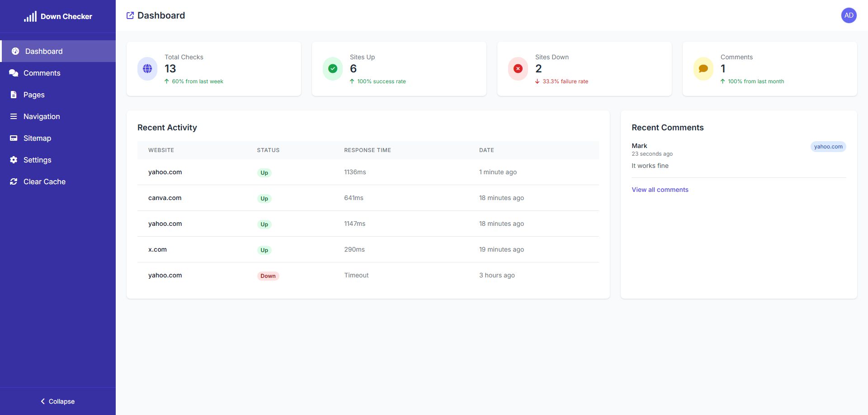The image size is (868, 415).
Task: Click the external link icon beside Dashboard title
Action: [x=130, y=15]
